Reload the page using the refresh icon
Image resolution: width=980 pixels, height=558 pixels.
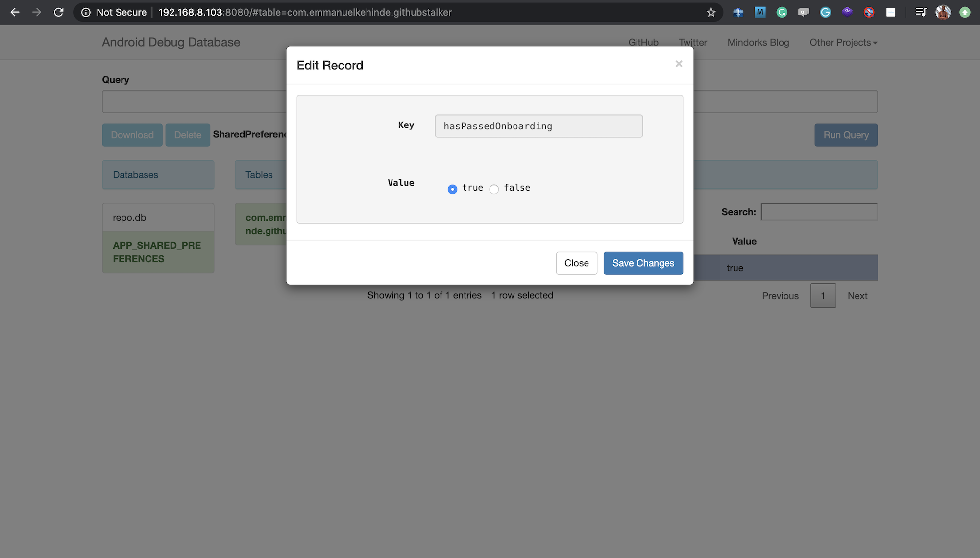(59, 12)
